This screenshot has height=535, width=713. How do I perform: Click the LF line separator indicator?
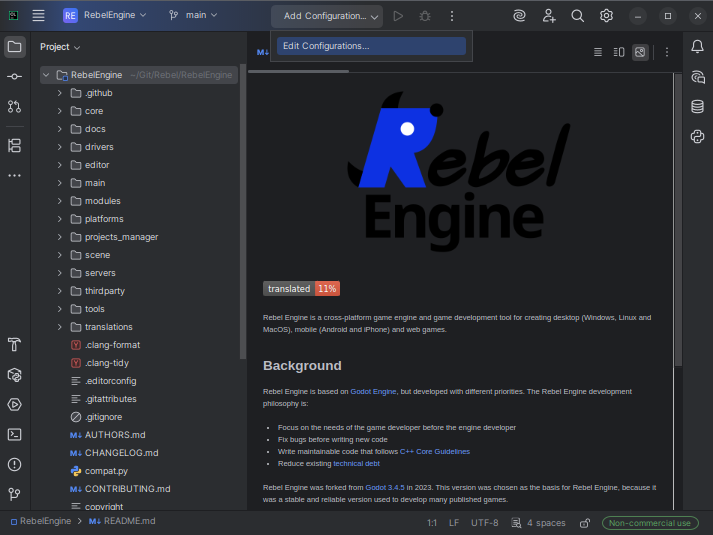pyautogui.click(x=454, y=523)
